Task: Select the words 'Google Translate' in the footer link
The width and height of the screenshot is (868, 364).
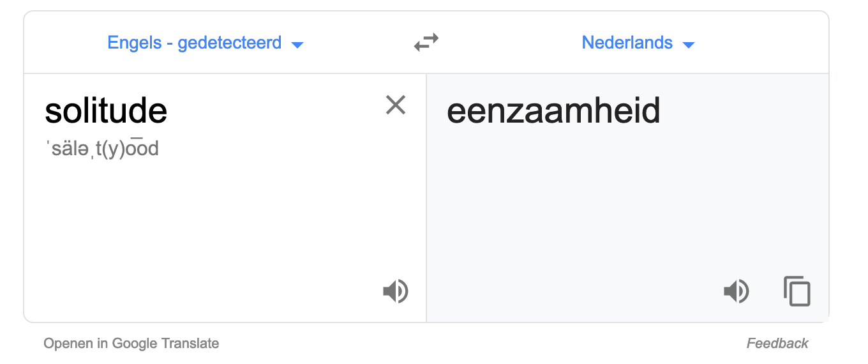Action: point(165,343)
